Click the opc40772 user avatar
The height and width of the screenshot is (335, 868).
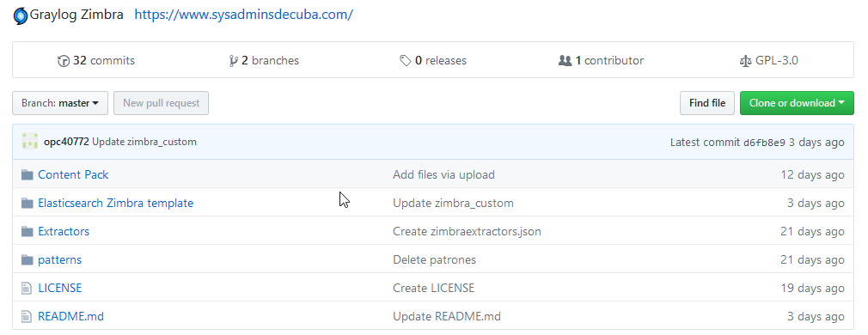30,142
